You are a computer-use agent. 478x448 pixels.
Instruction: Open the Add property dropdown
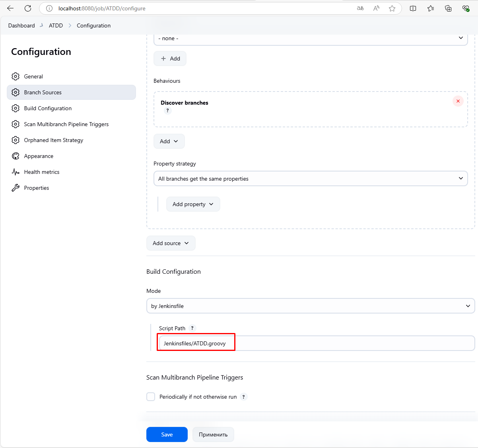click(x=193, y=204)
